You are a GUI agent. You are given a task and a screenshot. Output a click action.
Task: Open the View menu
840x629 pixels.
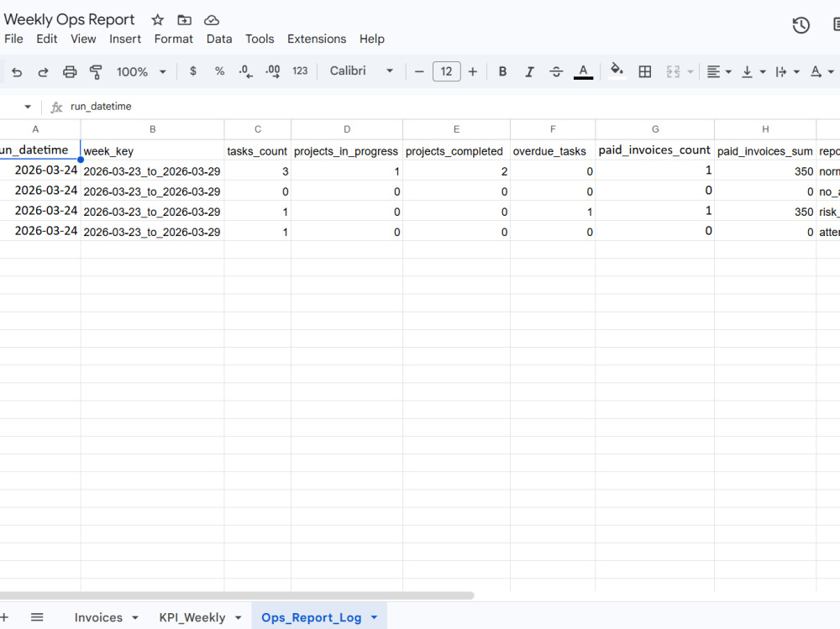pos(83,39)
